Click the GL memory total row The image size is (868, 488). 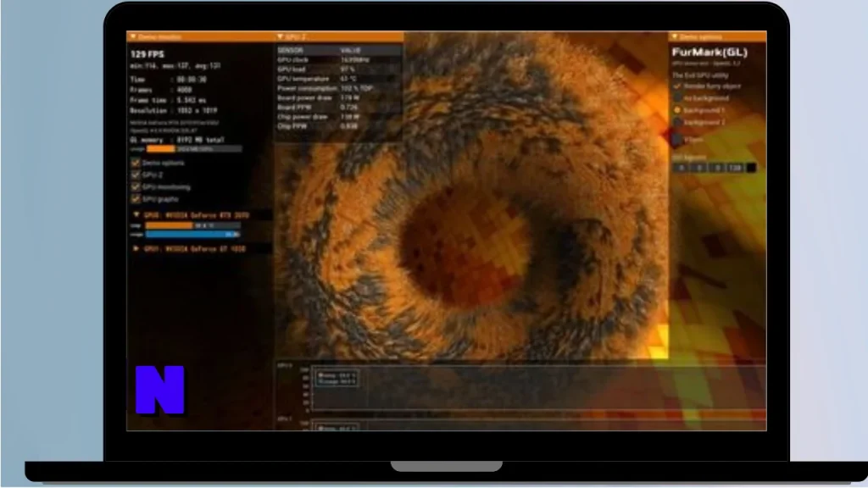tap(177, 140)
